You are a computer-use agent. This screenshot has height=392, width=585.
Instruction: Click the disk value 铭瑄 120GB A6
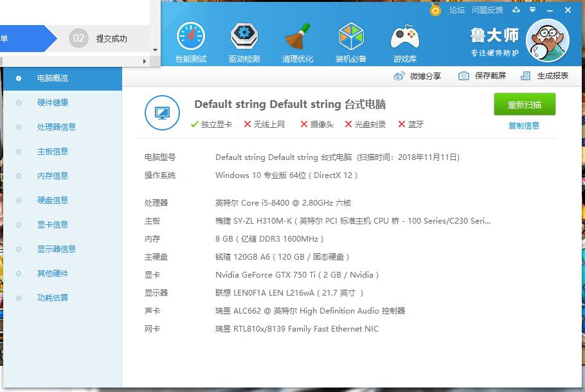click(282, 256)
